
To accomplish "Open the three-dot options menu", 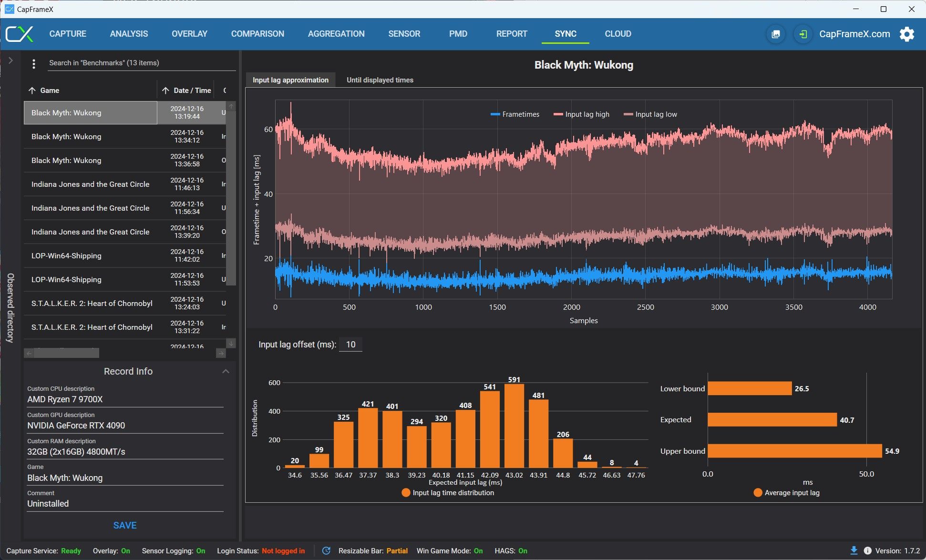I will 33,63.
